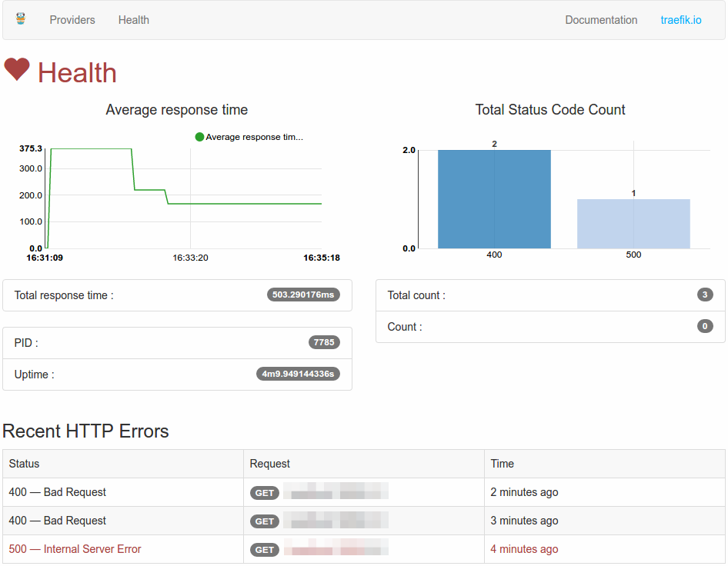Click the Total count badge showing 3
The width and height of the screenshot is (728, 566).
pos(705,295)
